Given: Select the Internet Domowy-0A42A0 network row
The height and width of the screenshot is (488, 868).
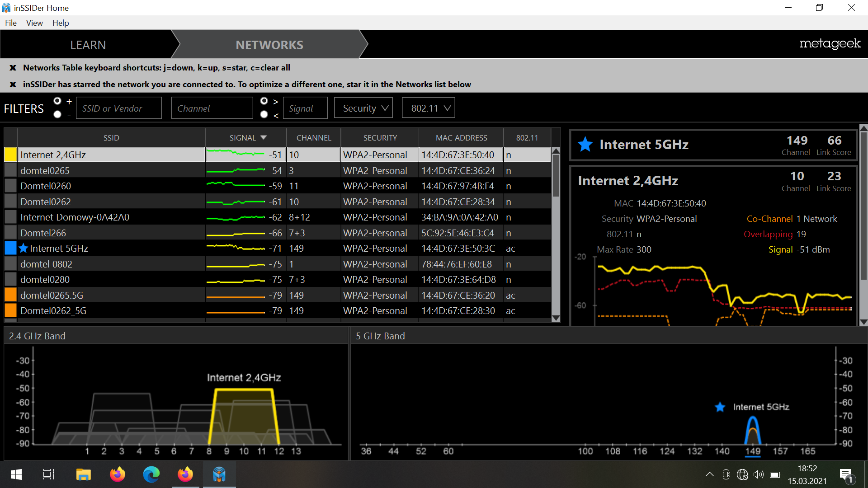Looking at the screenshot, I should tap(278, 217).
